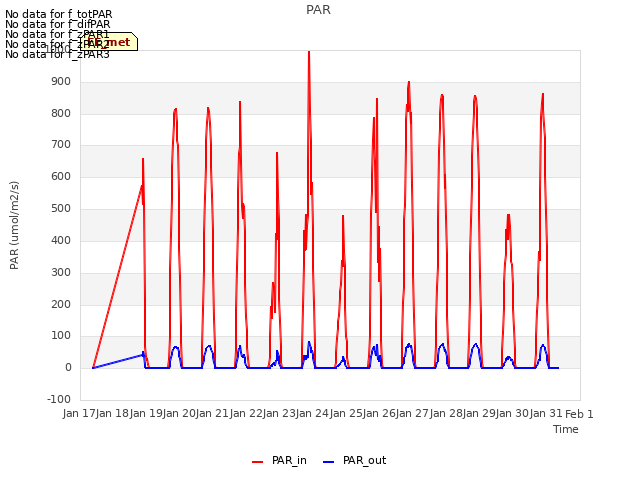640x480 pixels.
Task: Click the tallest PAR_in peak near Jan 24
Action: click(309, 52)
